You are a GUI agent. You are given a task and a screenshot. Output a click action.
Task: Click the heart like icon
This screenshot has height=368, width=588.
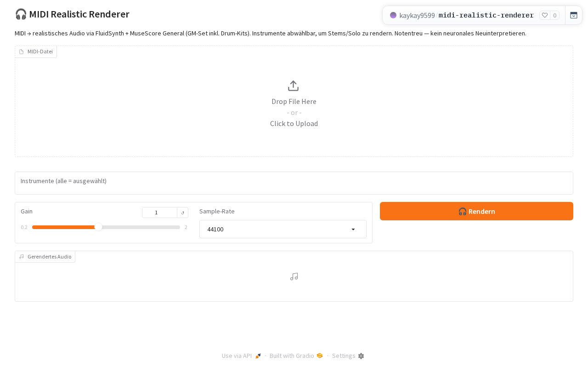pyautogui.click(x=545, y=15)
